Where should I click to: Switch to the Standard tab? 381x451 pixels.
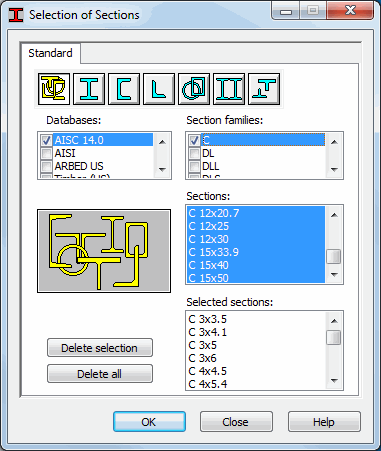pos(50,53)
